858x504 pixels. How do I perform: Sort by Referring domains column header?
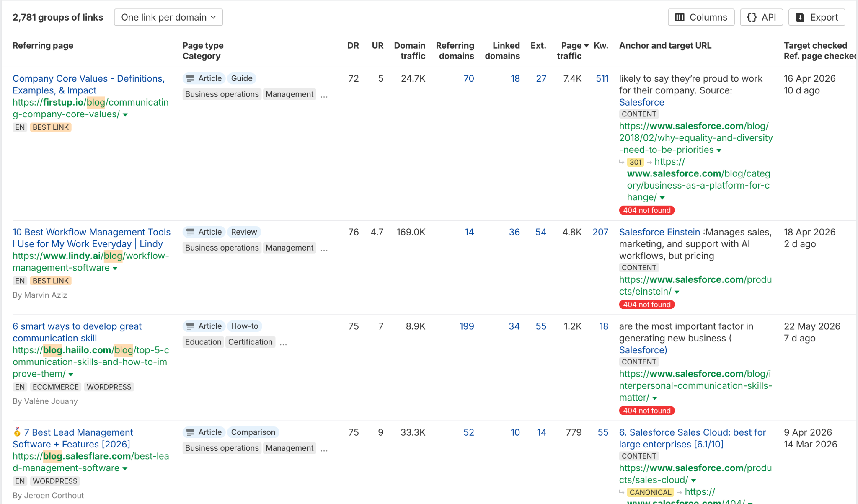(455, 50)
